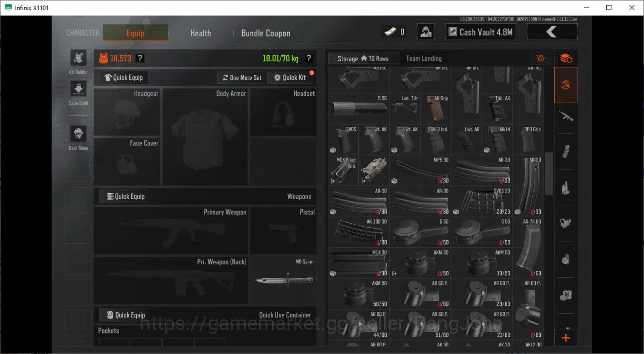Screen dimensions: 644x354
Task: Select the Lwt. Tilt foregrip item
Action: pyautogui.click(x=405, y=109)
